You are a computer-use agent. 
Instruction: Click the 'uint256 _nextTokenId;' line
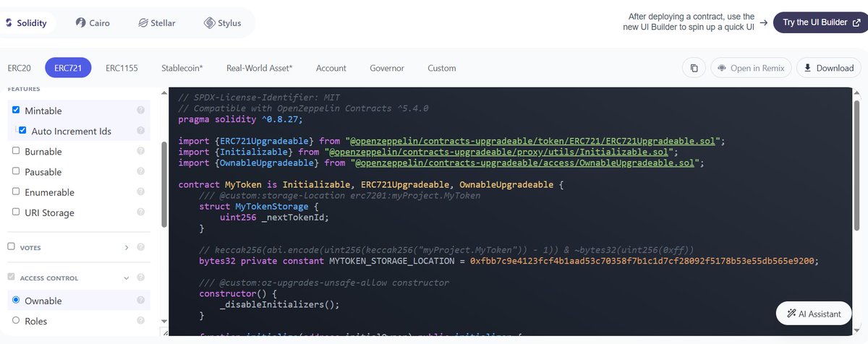tap(275, 218)
